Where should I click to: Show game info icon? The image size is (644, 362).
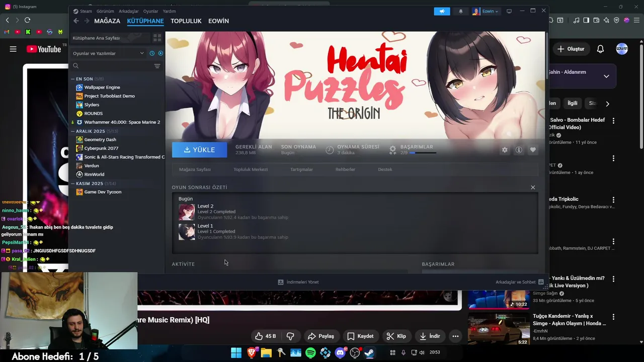pos(519,150)
